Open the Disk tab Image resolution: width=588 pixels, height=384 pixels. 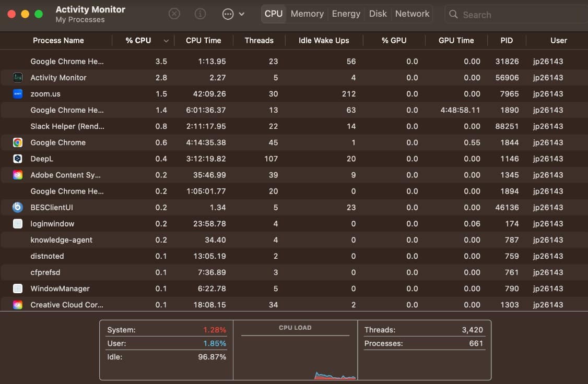pyautogui.click(x=378, y=14)
